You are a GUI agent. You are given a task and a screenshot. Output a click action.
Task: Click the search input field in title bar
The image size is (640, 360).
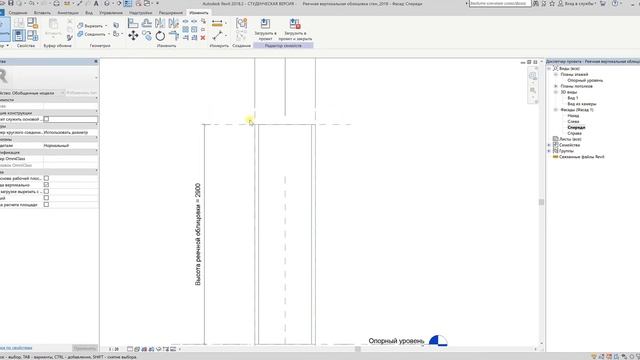click(500, 3)
